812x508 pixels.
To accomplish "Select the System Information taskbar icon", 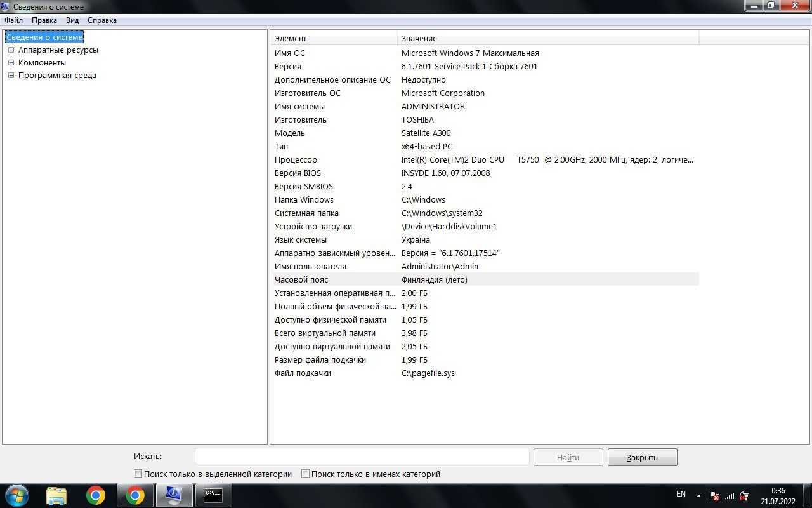I will (x=174, y=495).
